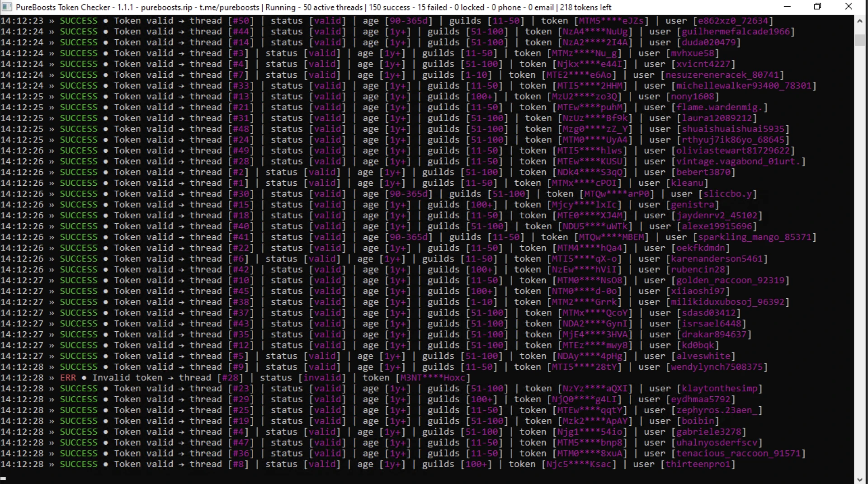Click username alveswhite

pyautogui.click(x=703, y=356)
